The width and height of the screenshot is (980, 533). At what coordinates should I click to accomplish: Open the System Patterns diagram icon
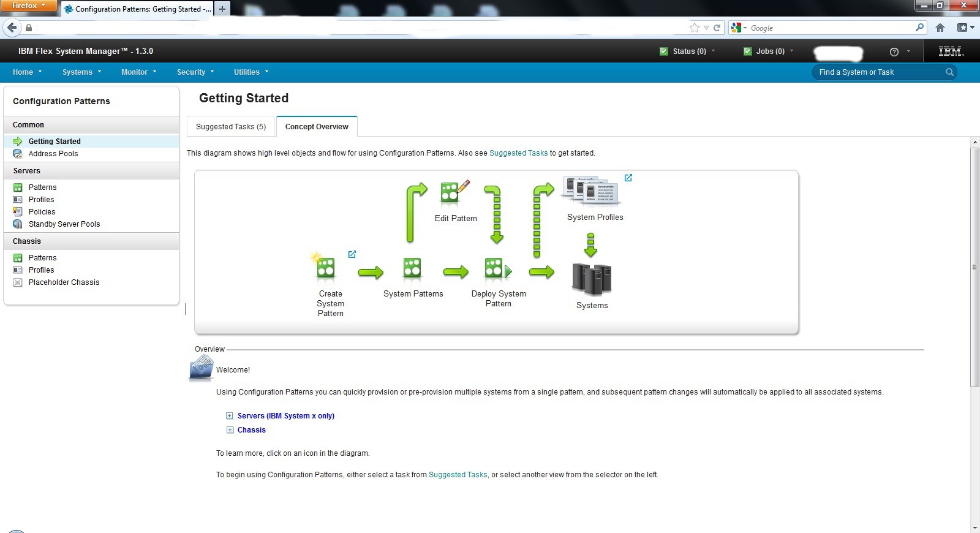412,268
